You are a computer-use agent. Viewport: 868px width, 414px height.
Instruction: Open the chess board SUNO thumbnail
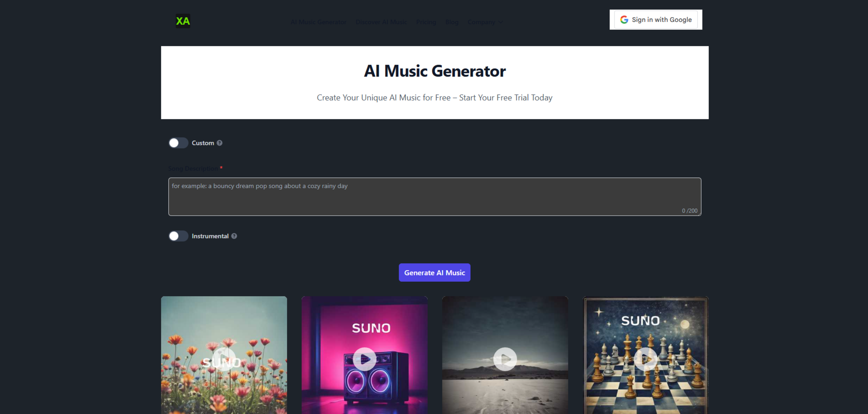pyautogui.click(x=645, y=355)
